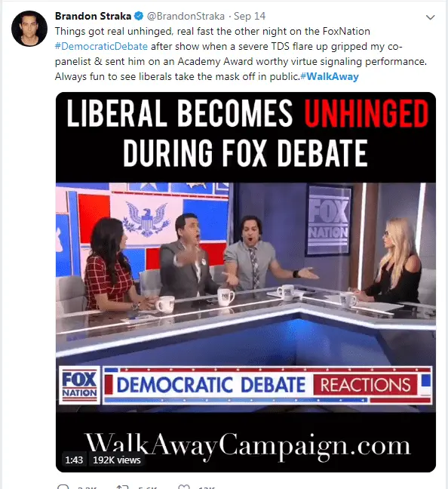The width and height of the screenshot is (448, 489).
Task: Open the #WalkAway hashtag
Action: (330, 76)
